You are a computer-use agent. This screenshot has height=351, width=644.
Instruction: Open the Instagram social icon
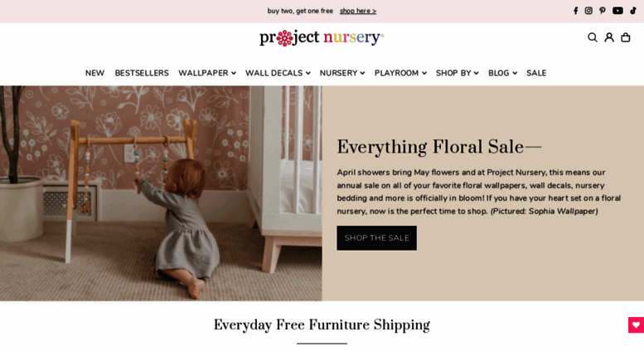coord(588,11)
